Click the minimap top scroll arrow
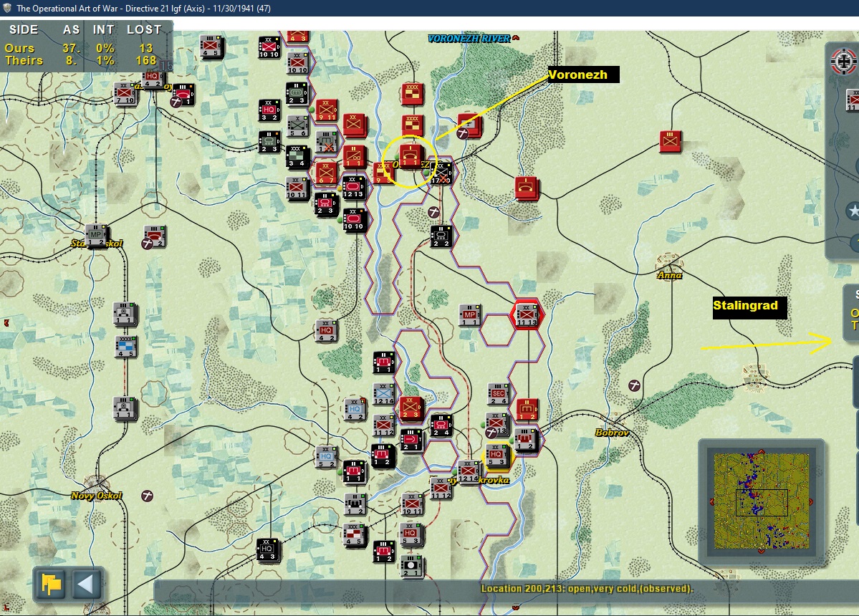 pyautogui.click(x=762, y=452)
